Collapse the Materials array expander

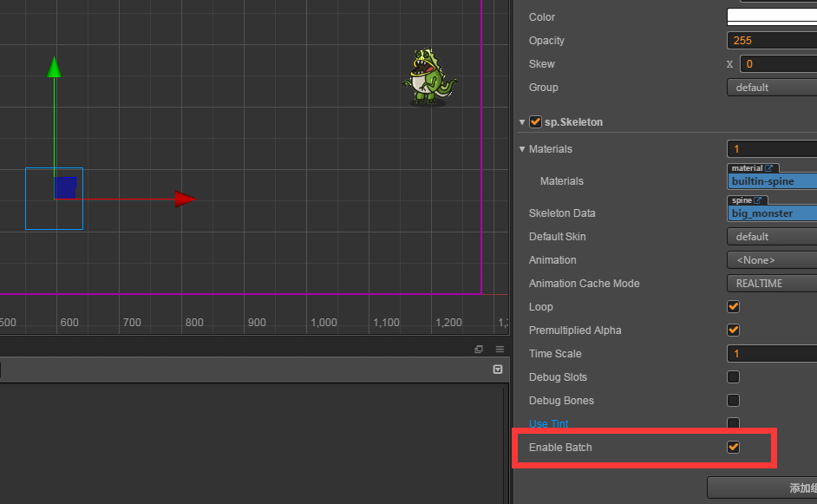(x=522, y=149)
